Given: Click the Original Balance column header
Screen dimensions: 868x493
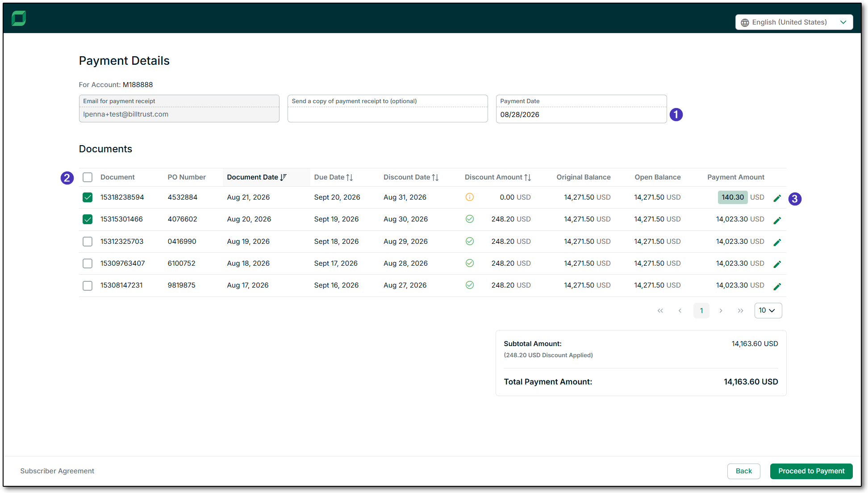Looking at the screenshot, I should (583, 177).
